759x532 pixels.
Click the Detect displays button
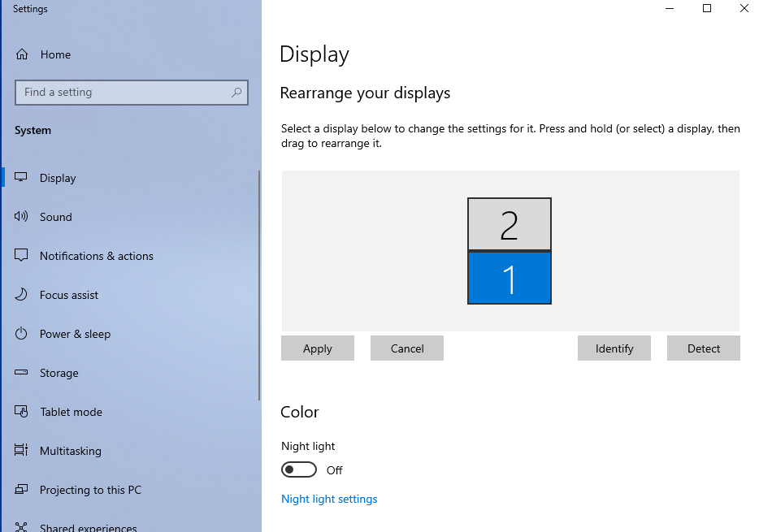tap(703, 348)
